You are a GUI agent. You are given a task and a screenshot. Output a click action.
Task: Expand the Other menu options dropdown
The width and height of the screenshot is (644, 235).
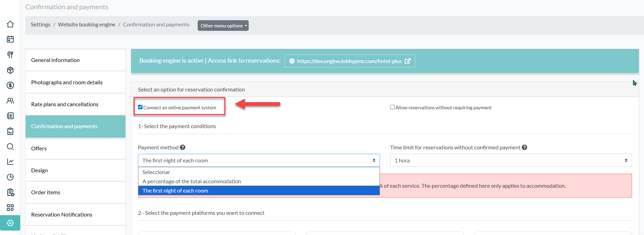pos(223,26)
